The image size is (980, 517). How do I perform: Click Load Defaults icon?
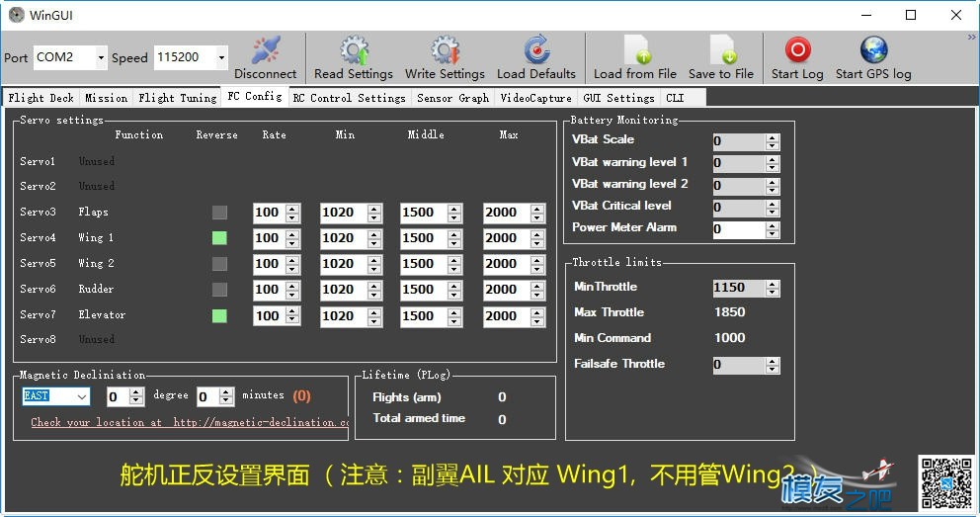pyautogui.click(x=536, y=50)
